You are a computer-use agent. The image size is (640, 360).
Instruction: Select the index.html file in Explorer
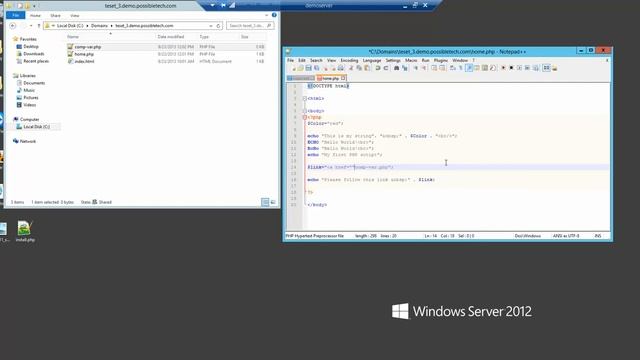click(84, 61)
